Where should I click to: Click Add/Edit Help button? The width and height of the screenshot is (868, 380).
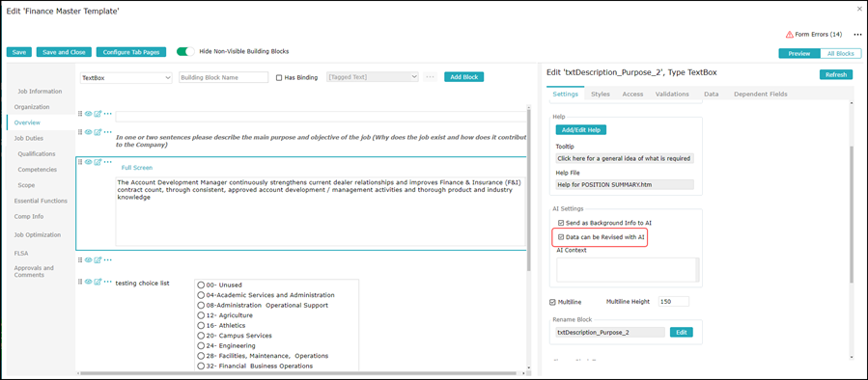tap(581, 129)
